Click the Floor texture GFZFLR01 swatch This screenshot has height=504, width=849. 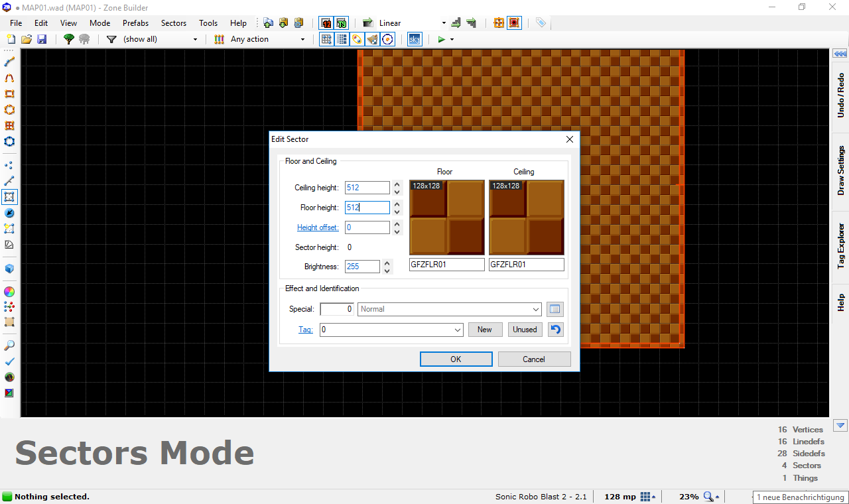pyautogui.click(x=446, y=218)
